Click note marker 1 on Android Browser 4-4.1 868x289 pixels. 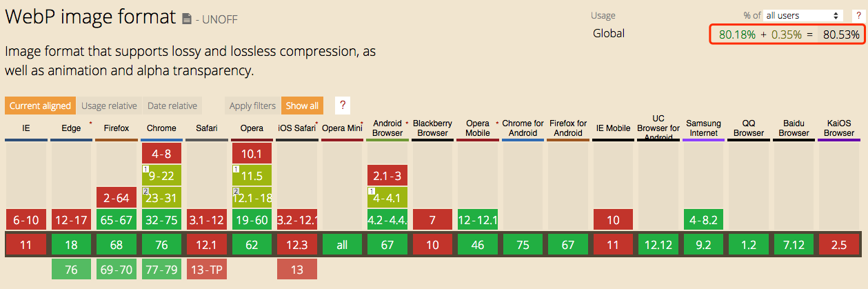371,191
